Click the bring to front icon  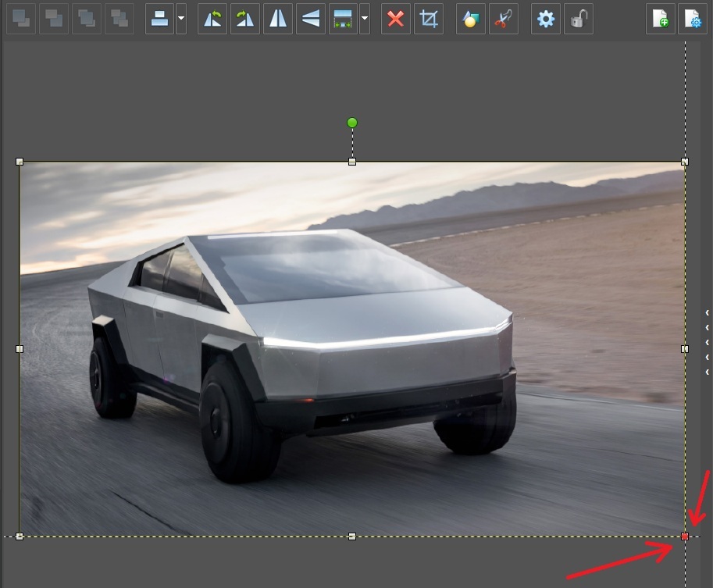(x=87, y=19)
